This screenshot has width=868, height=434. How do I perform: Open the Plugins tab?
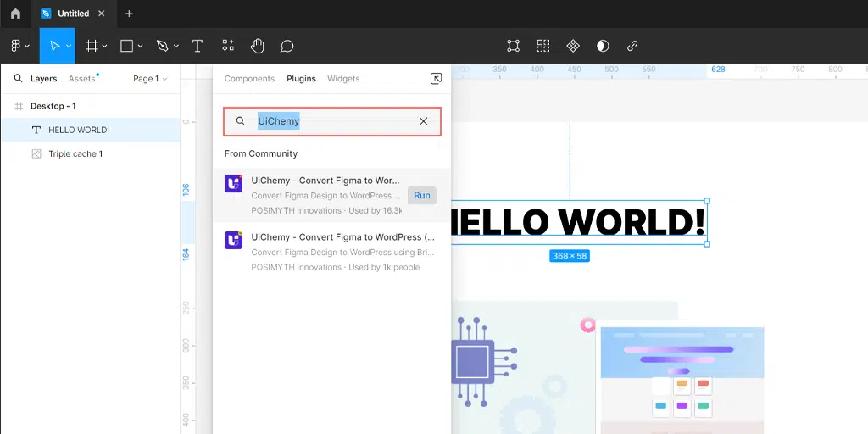pos(301,79)
